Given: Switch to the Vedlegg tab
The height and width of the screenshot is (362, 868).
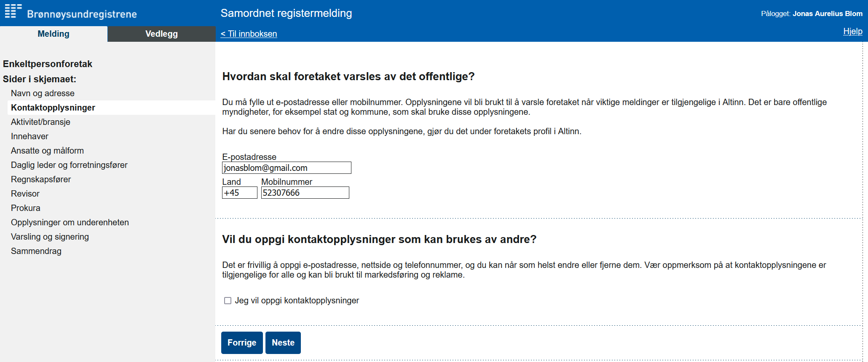Looking at the screenshot, I should pos(161,34).
